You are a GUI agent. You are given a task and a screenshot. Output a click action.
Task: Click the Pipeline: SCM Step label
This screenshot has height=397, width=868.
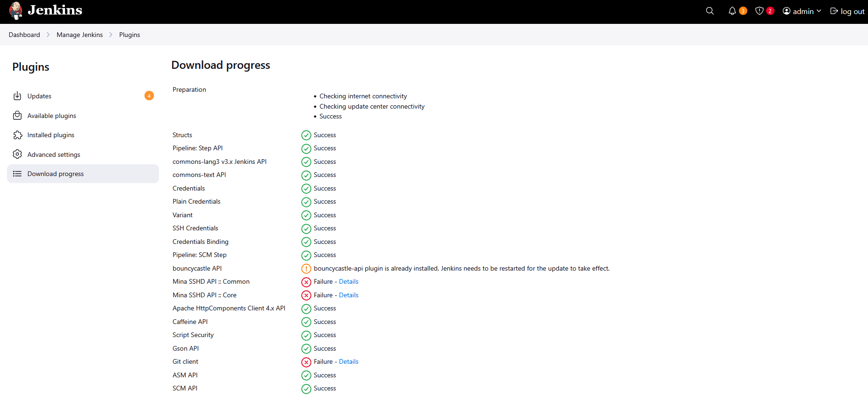(x=199, y=255)
